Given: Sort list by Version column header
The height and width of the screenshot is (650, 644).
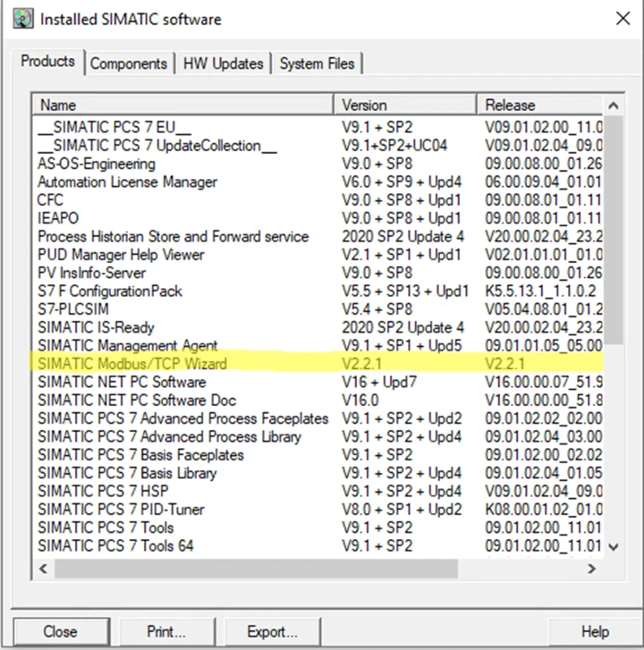Looking at the screenshot, I should pyautogui.click(x=405, y=105).
